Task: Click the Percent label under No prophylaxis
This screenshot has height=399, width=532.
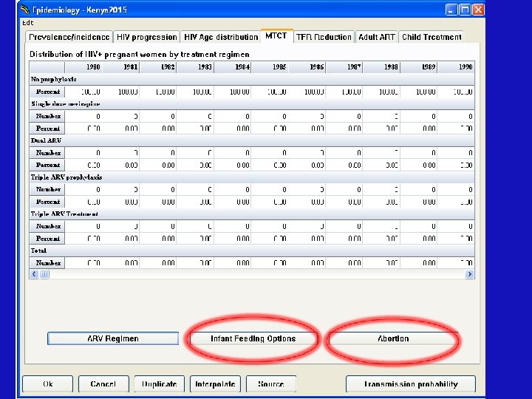Action: click(47, 92)
